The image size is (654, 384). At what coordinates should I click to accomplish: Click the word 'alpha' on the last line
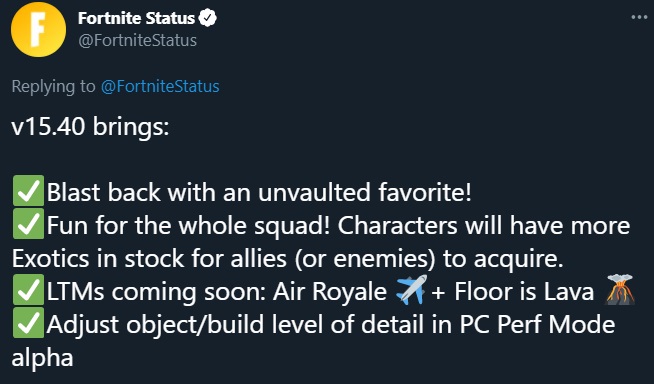coord(42,358)
